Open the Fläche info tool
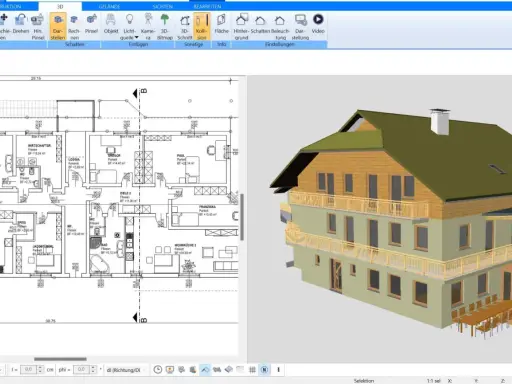The width and height of the screenshot is (512, 384). click(221, 24)
